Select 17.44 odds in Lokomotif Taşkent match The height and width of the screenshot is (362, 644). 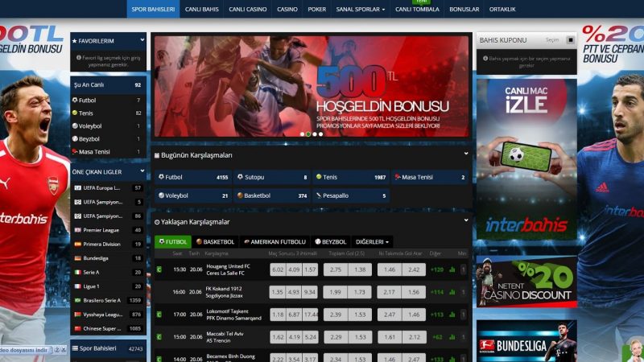(310, 315)
